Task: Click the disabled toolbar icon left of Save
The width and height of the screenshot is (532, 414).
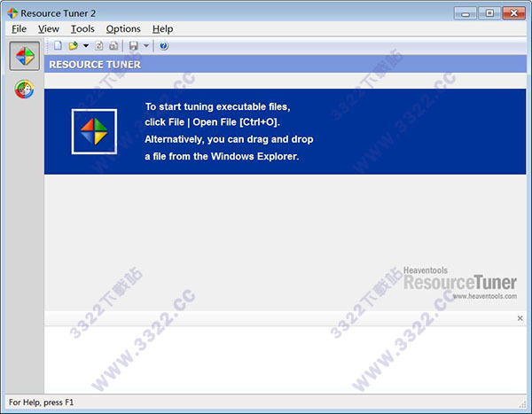Action: click(x=113, y=46)
